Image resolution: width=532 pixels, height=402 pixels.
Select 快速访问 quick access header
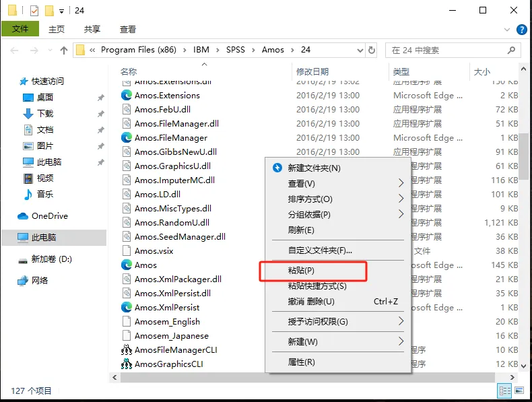(x=48, y=81)
